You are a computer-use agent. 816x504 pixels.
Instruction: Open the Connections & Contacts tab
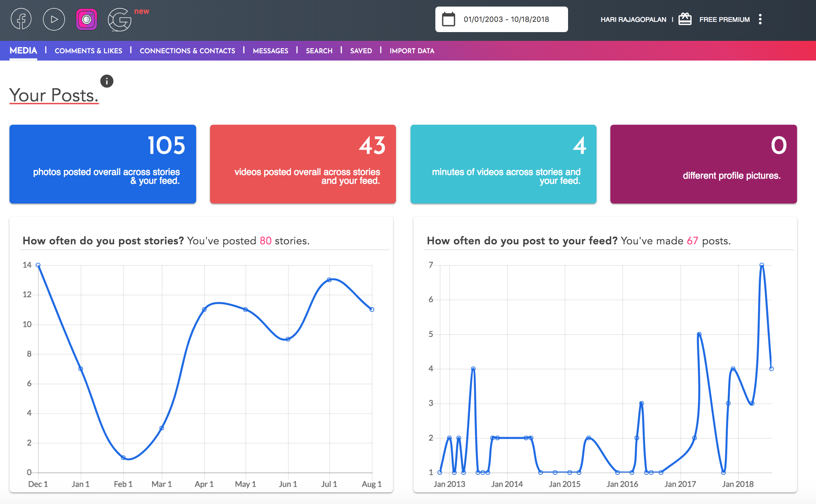[187, 51]
